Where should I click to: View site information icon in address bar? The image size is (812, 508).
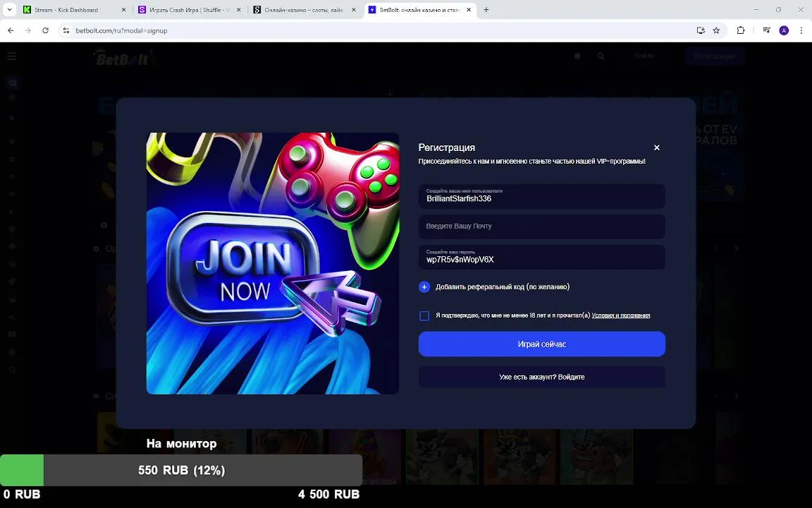[66, 30]
